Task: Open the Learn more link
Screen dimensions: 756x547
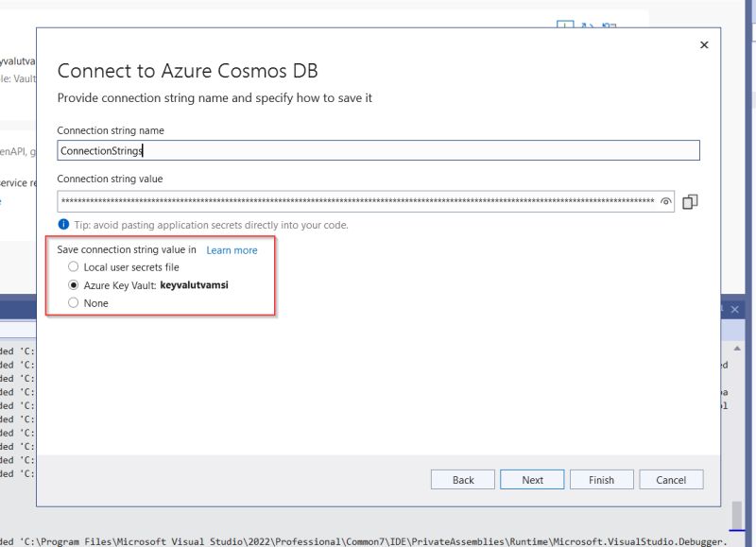Action: pyautogui.click(x=232, y=249)
